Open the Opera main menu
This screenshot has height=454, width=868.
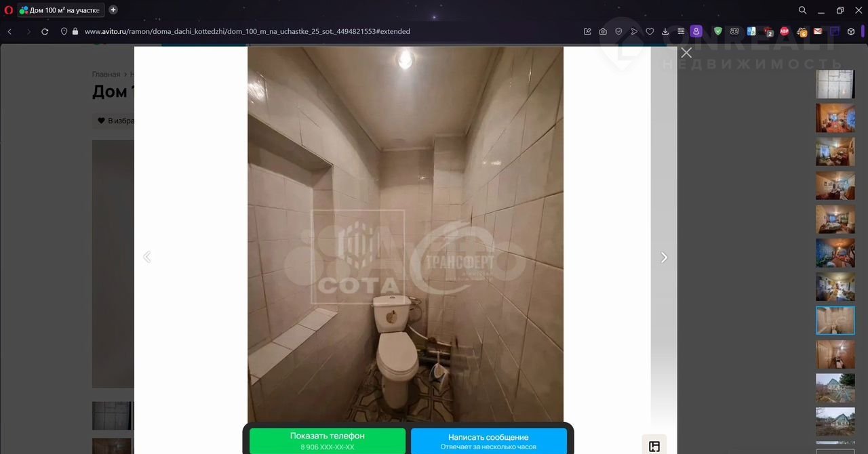coord(9,10)
